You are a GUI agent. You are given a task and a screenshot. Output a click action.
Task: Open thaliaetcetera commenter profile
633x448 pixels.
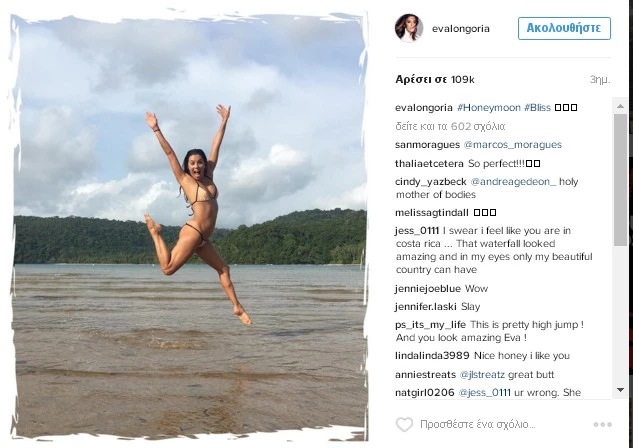point(429,163)
